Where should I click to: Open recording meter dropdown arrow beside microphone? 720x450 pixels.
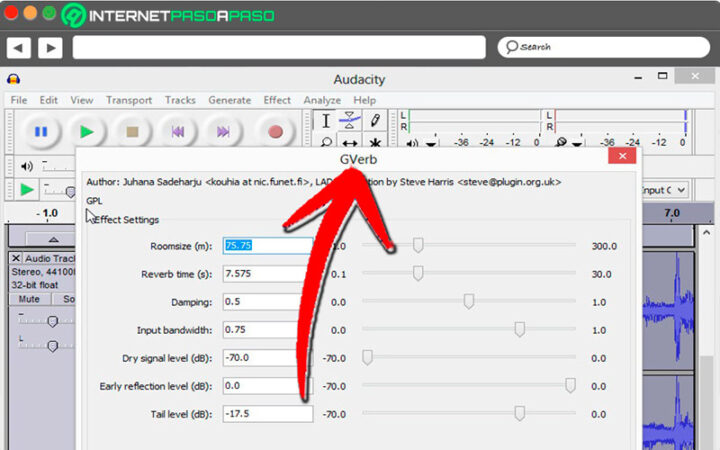(x=577, y=144)
